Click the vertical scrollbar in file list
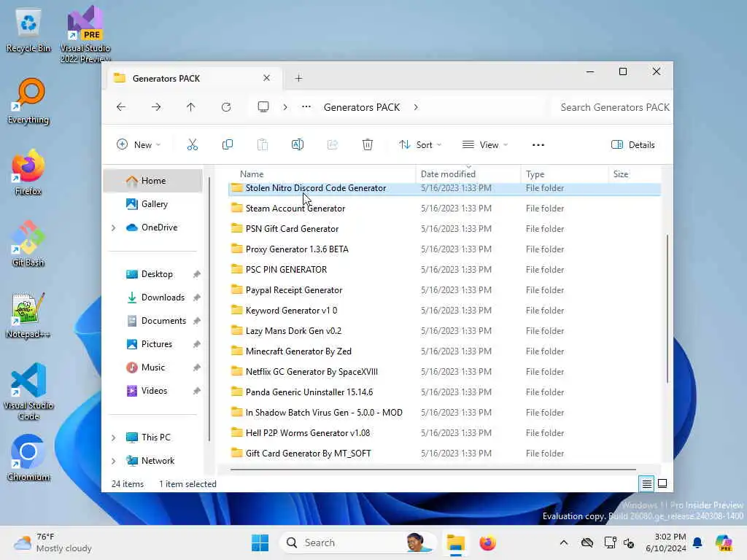The image size is (747, 560). (667, 308)
